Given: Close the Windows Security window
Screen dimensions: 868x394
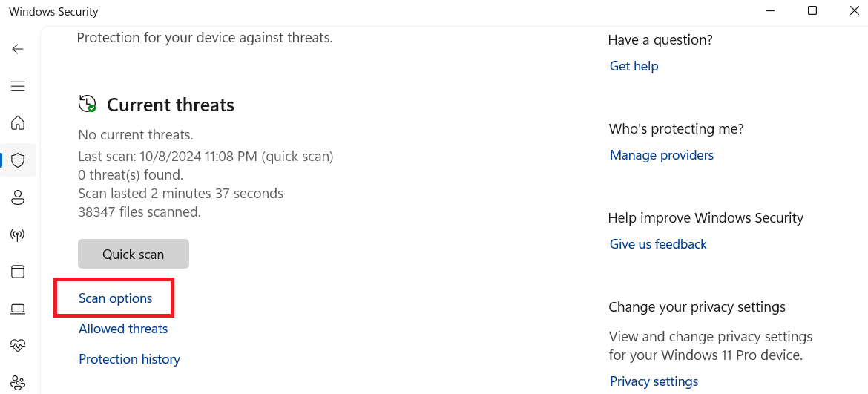Looking at the screenshot, I should tap(854, 10).
